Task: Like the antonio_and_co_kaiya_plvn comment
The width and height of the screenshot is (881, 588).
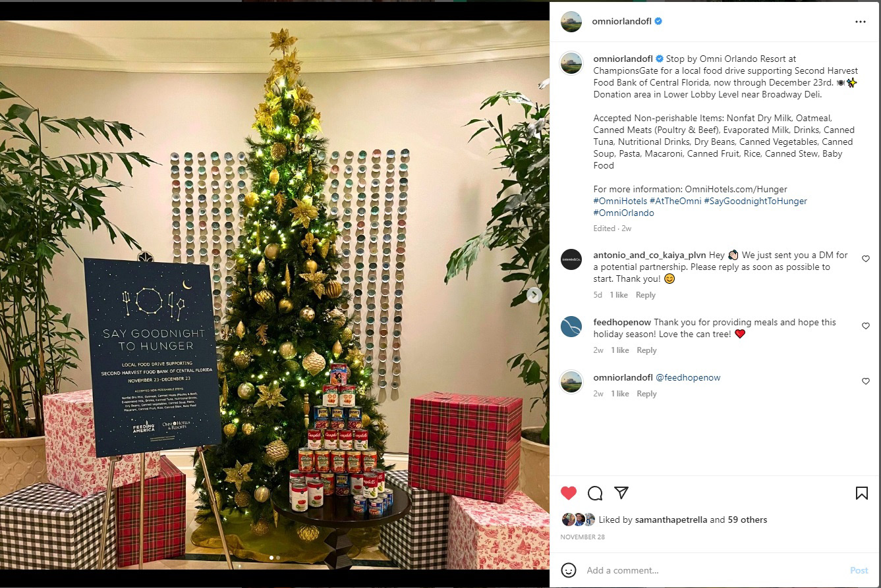Action: [866, 259]
